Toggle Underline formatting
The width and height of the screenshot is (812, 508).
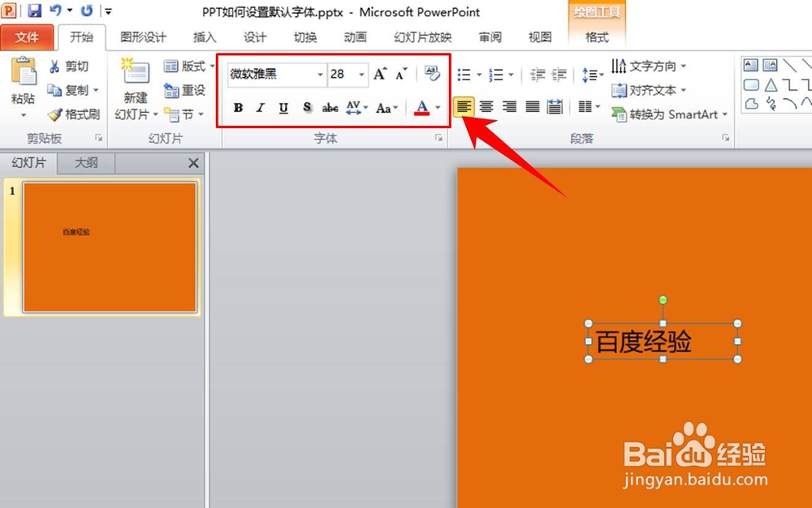pyautogui.click(x=283, y=108)
